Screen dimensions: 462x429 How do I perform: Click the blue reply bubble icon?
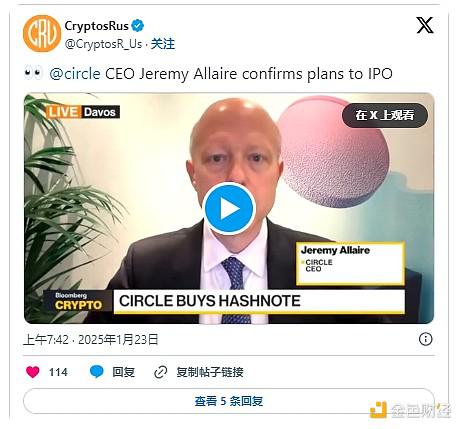(97, 372)
